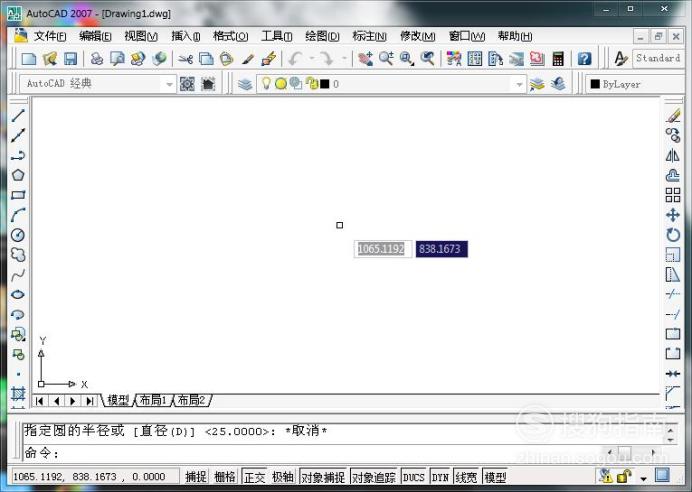This screenshot has height=492, width=692.
Task: Toggle 模型 model space button
Action: tap(495, 477)
